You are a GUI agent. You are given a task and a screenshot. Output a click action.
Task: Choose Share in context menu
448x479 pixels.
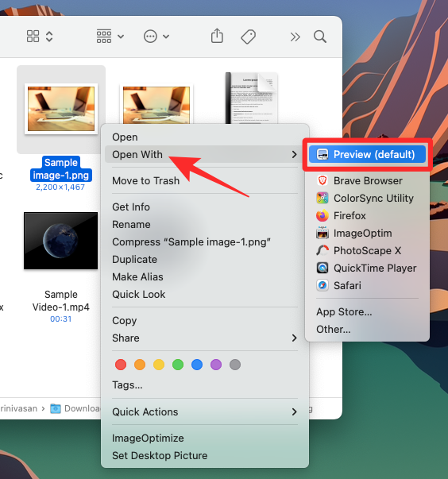click(126, 338)
